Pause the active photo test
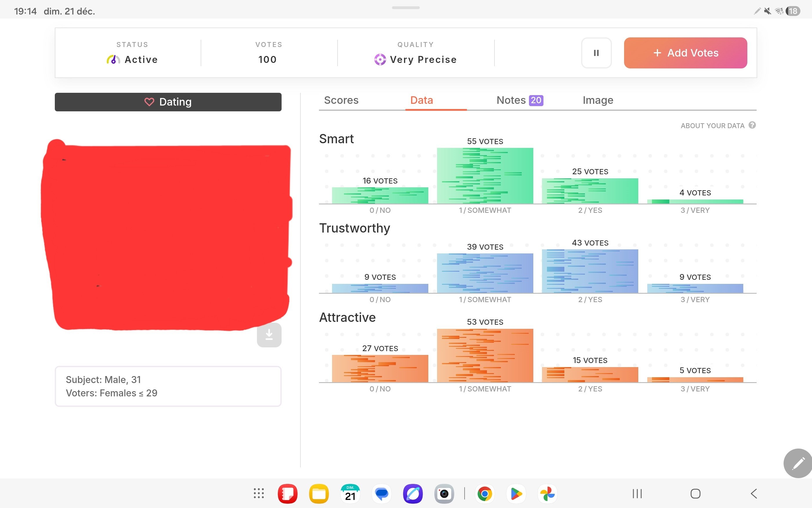The width and height of the screenshot is (812, 508). click(x=596, y=53)
